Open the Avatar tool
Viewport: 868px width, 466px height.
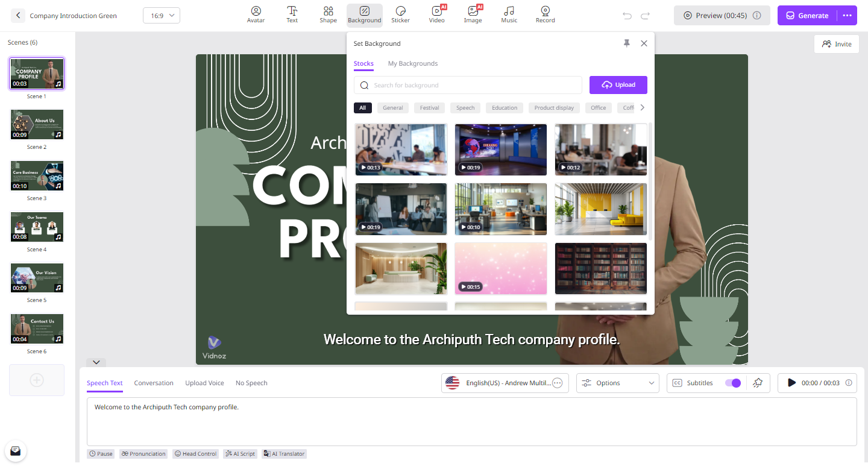tap(256, 15)
